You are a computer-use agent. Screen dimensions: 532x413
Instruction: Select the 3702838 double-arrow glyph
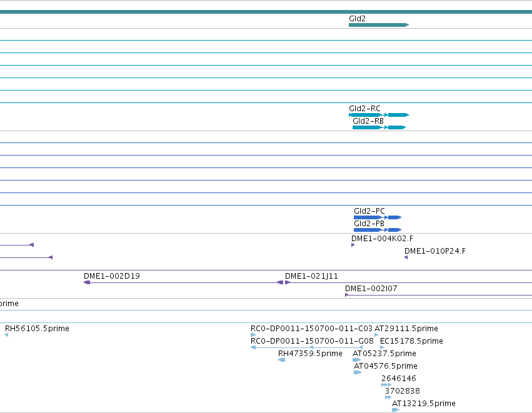[388, 398]
